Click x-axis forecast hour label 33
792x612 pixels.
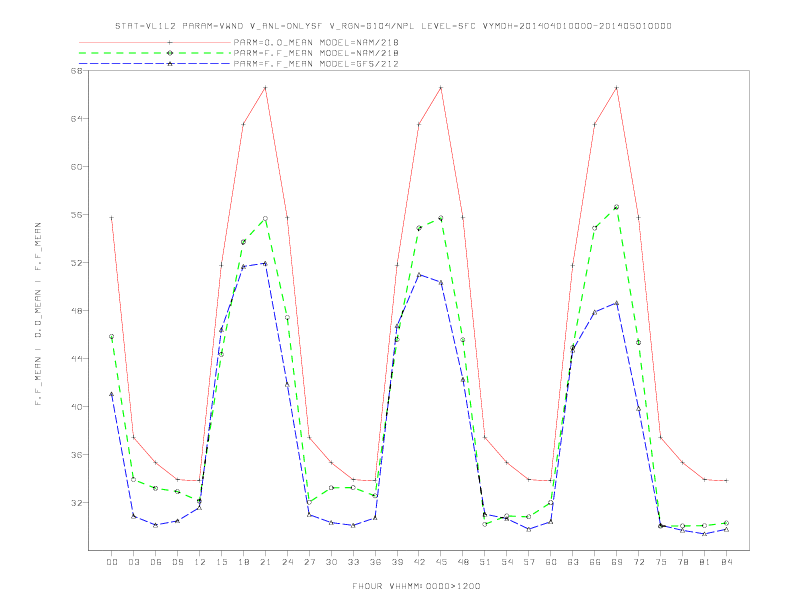click(353, 562)
